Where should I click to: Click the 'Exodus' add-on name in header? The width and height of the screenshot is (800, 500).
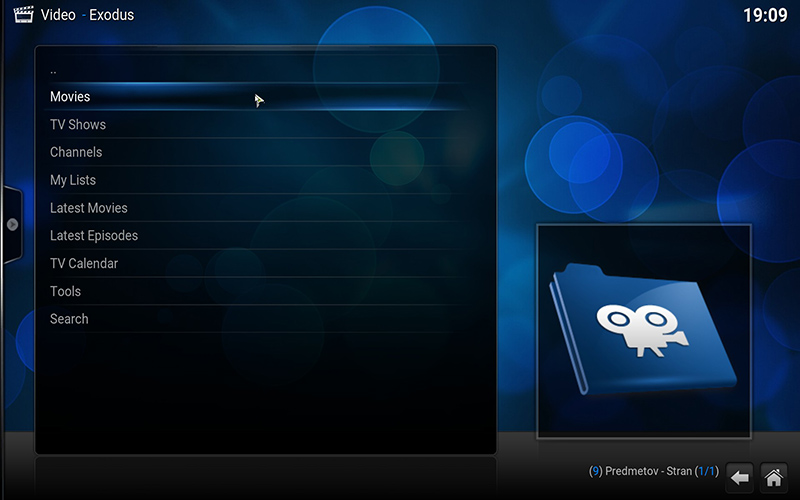(110, 15)
